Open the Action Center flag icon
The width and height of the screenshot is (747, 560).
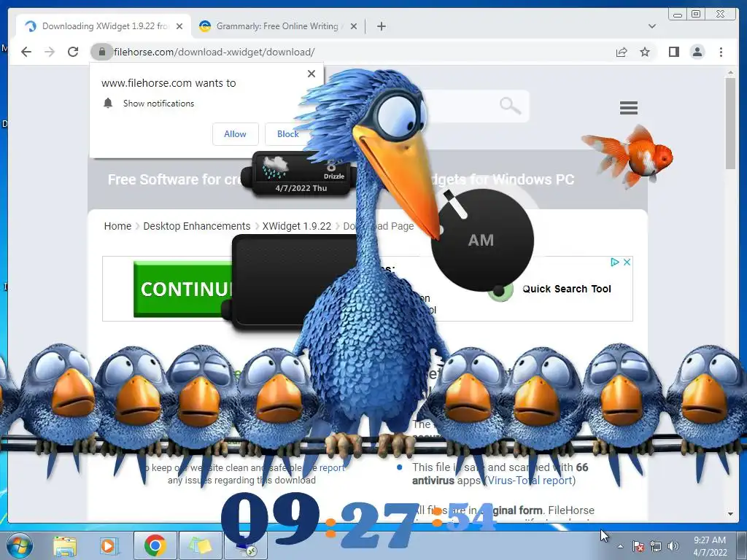(638, 546)
